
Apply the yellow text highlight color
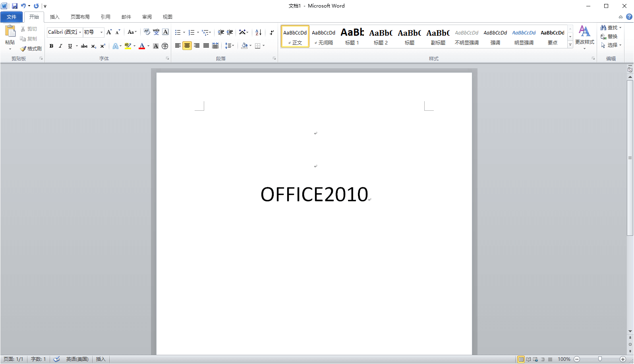point(128,46)
